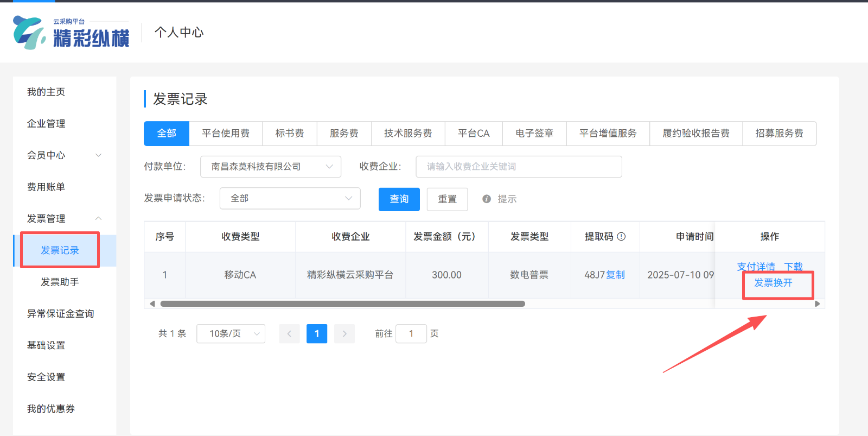Click the 提示 info icon
Image resolution: width=868 pixels, height=436 pixels.
487,199
